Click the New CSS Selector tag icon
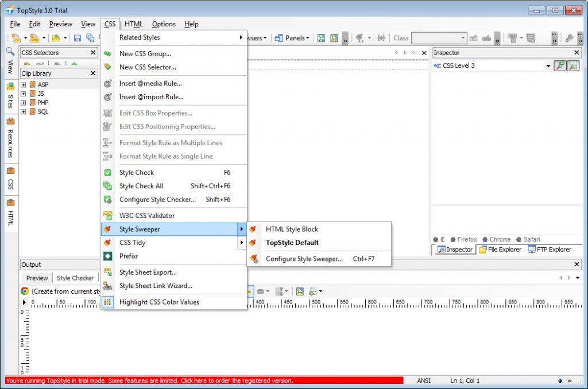588x389 pixels. coord(107,67)
